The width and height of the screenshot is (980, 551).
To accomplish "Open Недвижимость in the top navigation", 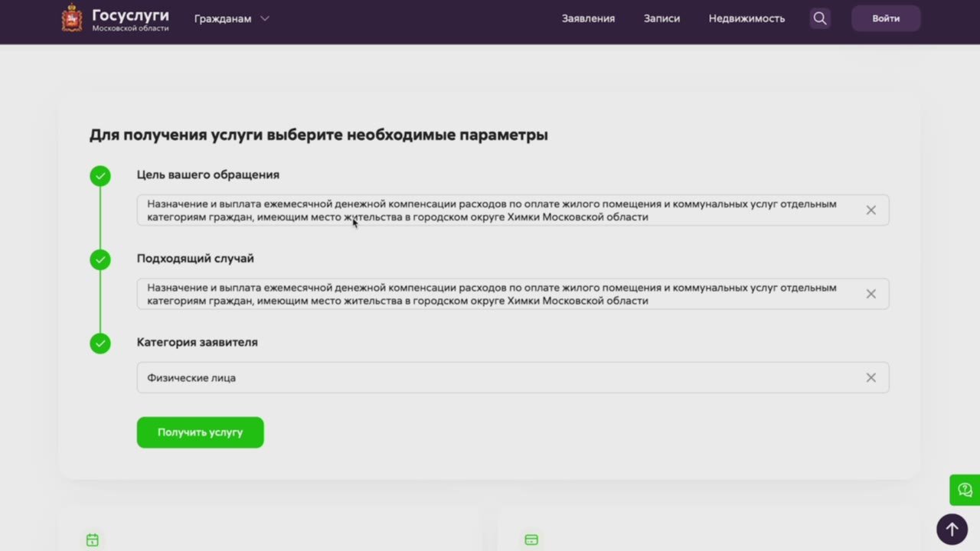I will click(x=746, y=18).
